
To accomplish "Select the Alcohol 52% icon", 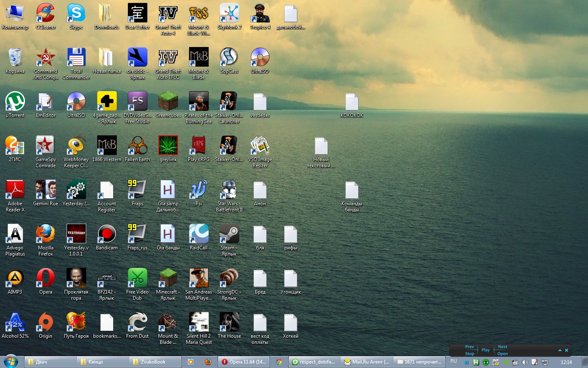I will click(x=15, y=322).
